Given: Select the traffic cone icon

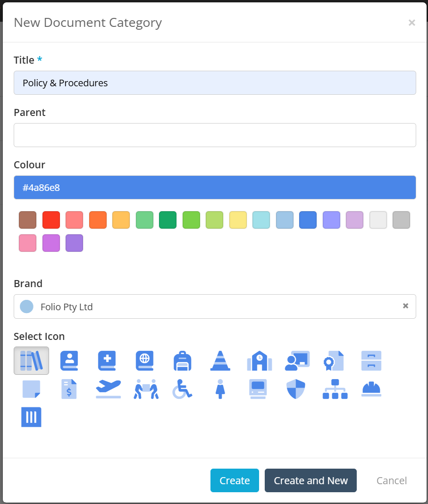Looking at the screenshot, I should point(220,361).
